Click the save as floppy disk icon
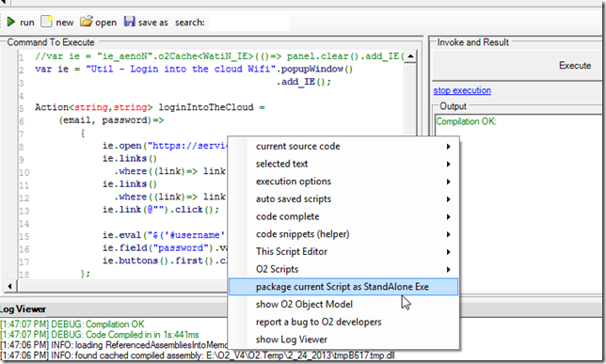Screen dimensions: 606x364 tap(130, 22)
